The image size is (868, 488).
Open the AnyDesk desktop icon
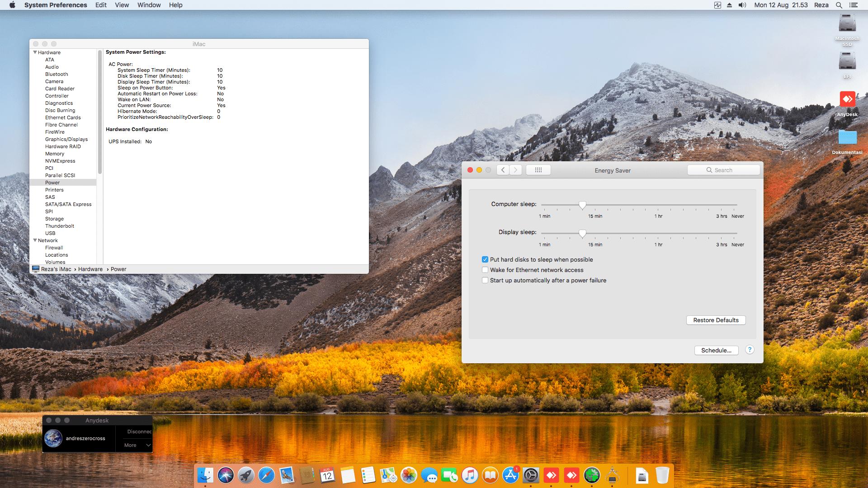(x=847, y=100)
